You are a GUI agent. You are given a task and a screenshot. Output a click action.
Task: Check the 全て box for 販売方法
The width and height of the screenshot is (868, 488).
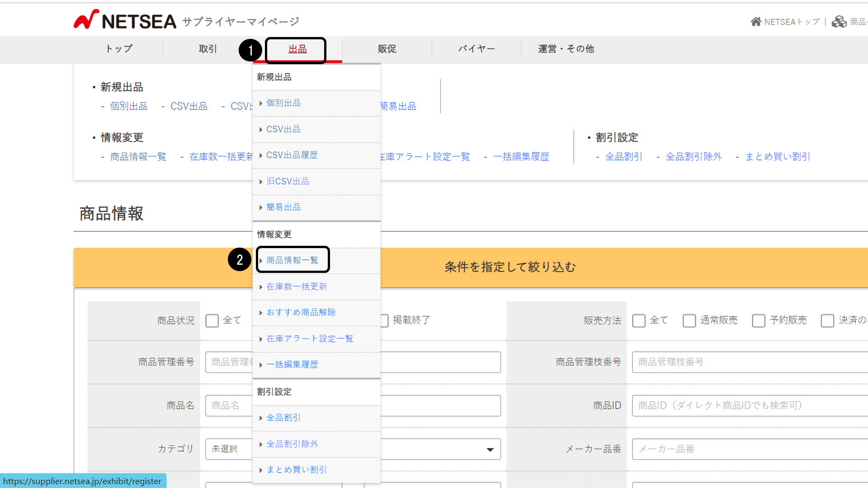tap(638, 321)
